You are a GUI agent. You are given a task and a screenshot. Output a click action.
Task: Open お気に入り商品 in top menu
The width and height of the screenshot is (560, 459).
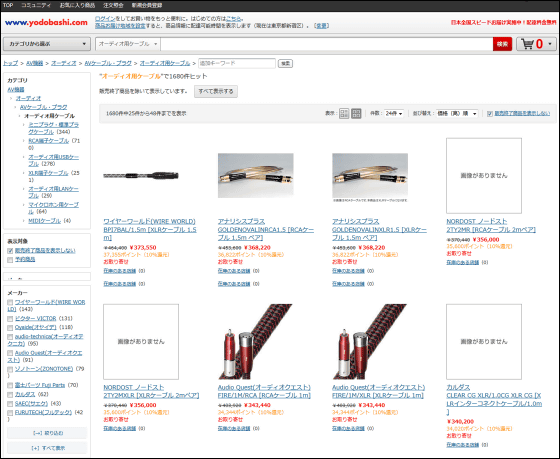tap(77, 5)
